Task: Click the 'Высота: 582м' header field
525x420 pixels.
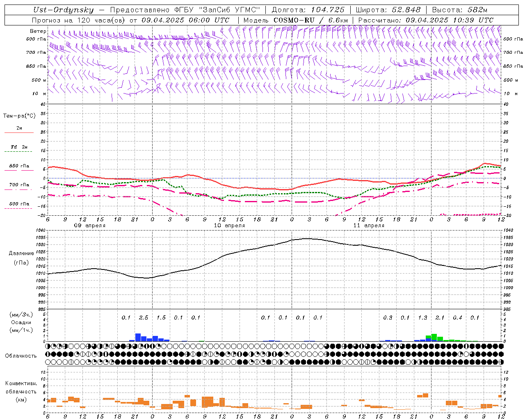Action: 460,10
